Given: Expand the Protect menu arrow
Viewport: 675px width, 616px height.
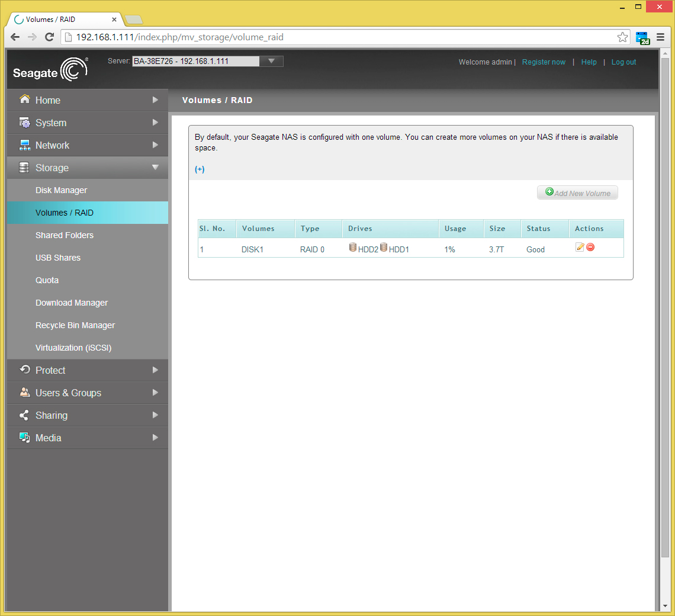Looking at the screenshot, I should 155,370.
